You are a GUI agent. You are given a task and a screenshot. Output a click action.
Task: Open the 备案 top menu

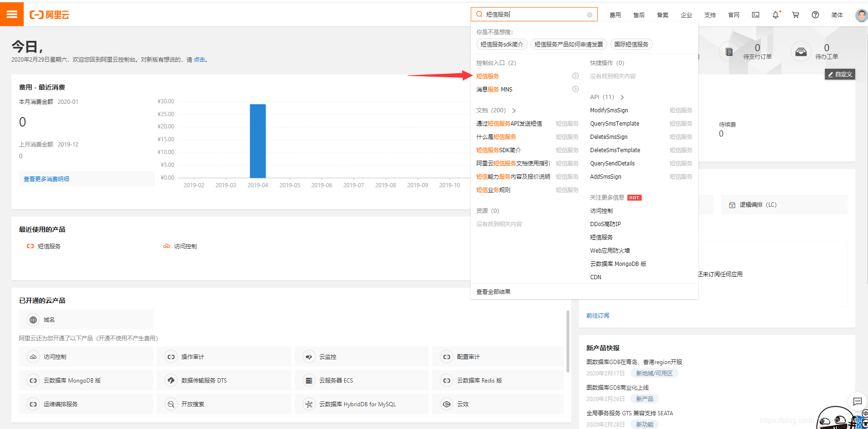click(663, 15)
